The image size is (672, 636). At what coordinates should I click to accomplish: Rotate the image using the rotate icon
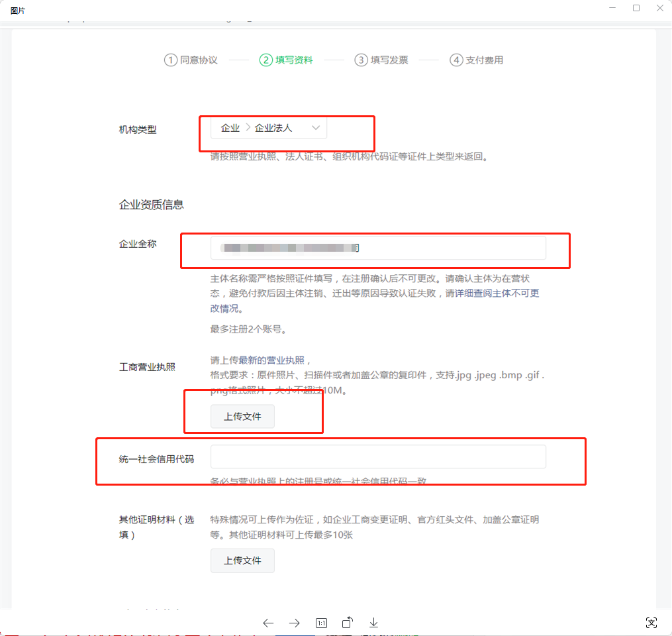coord(348,622)
